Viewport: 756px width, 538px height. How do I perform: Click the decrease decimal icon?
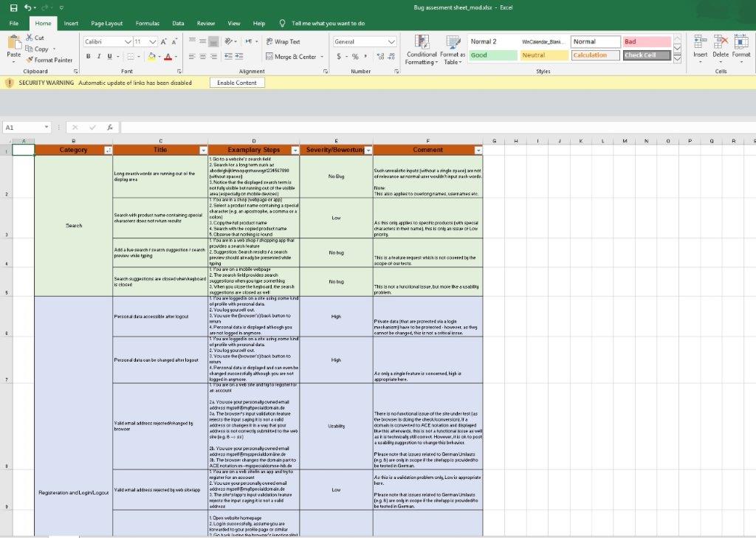pos(391,57)
